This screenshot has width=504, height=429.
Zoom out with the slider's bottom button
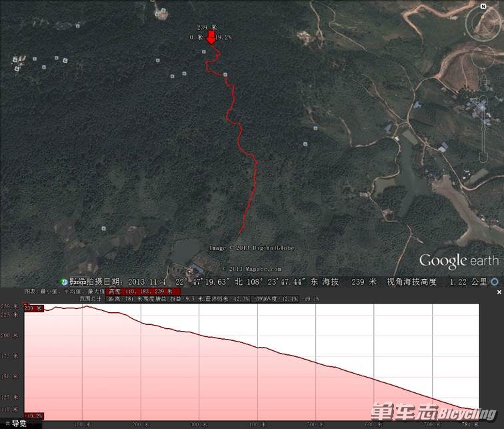point(484,157)
